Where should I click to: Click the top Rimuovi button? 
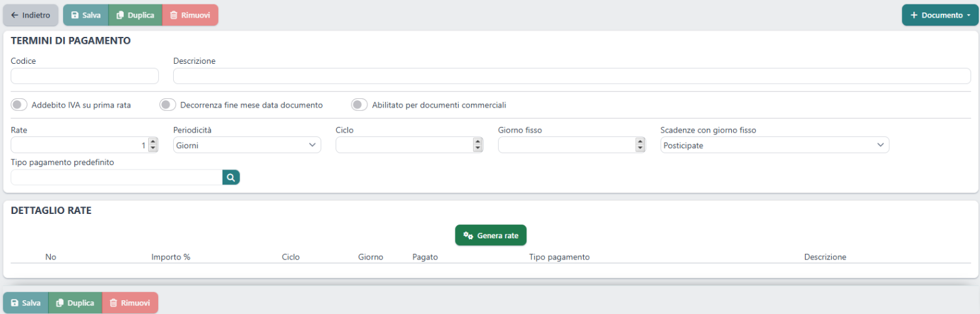point(190,15)
